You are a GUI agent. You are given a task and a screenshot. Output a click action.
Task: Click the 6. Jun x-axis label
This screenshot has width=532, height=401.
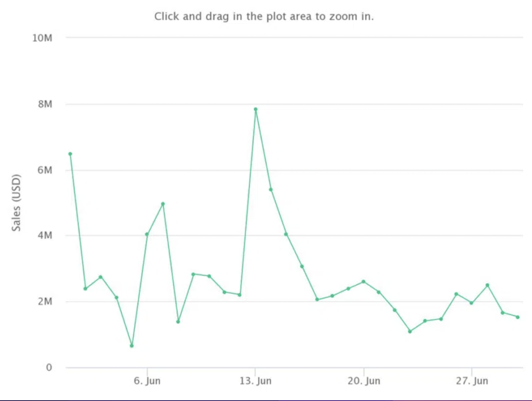click(147, 381)
